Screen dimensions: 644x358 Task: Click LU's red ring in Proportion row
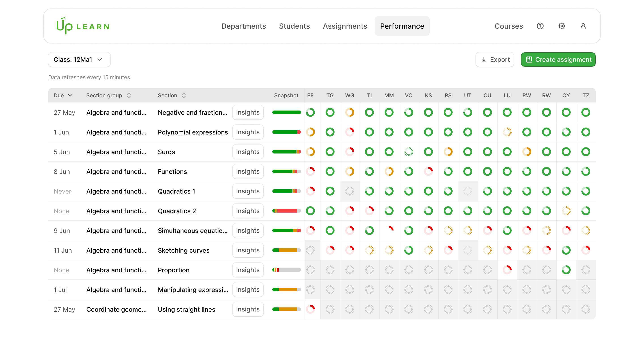click(x=507, y=270)
